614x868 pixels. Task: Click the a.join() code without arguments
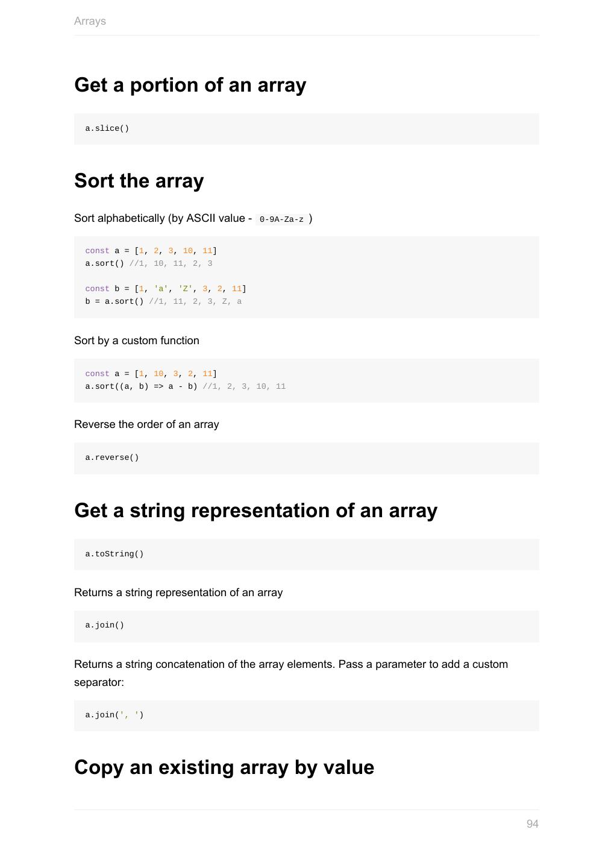click(105, 625)
